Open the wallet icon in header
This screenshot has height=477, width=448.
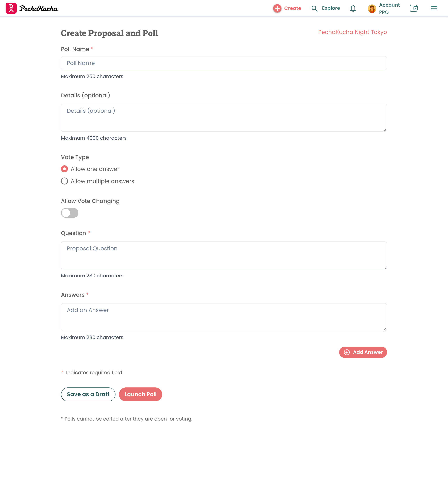pyautogui.click(x=414, y=8)
